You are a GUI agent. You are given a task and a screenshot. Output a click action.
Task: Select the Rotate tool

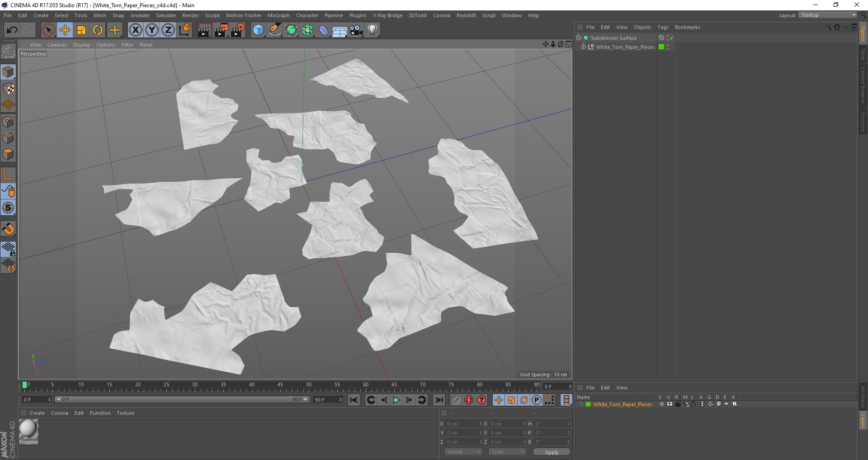click(98, 30)
